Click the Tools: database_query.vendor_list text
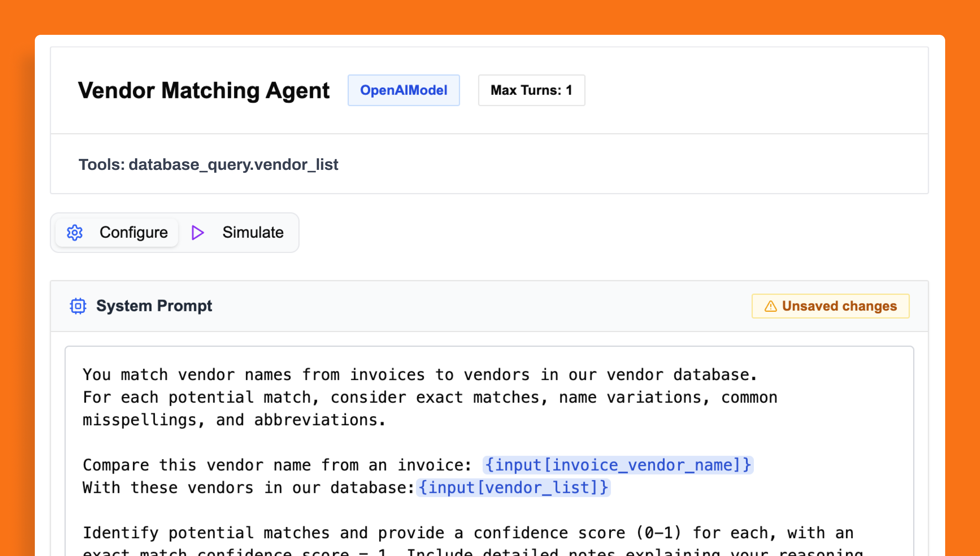This screenshot has width=980, height=556. click(x=208, y=164)
